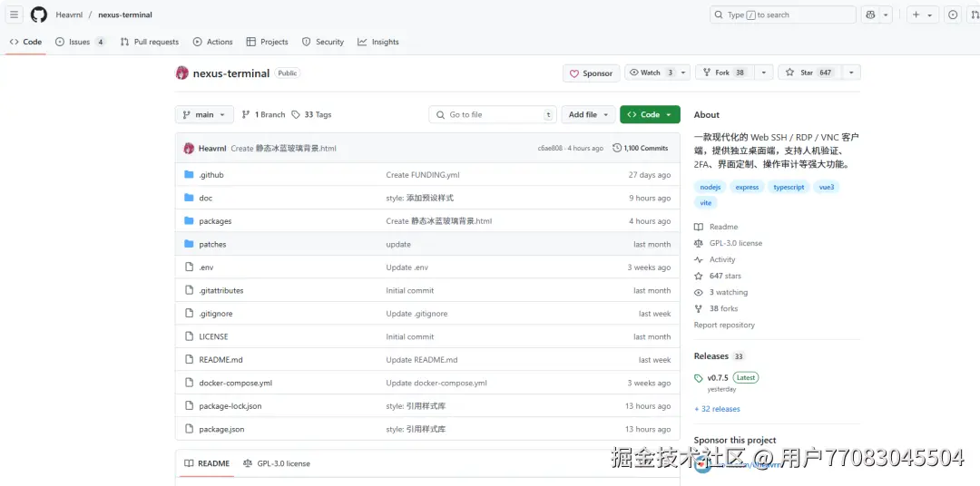Image resolution: width=980 pixels, height=486 pixels.
Task: Open the c6ae808 commit hash
Action: point(550,148)
